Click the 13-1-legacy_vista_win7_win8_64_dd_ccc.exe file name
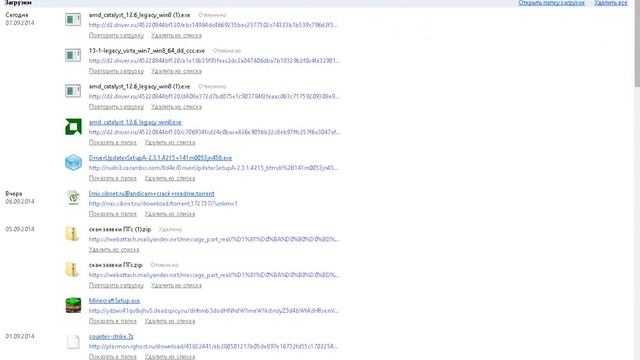The image size is (640, 360). [x=147, y=51]
